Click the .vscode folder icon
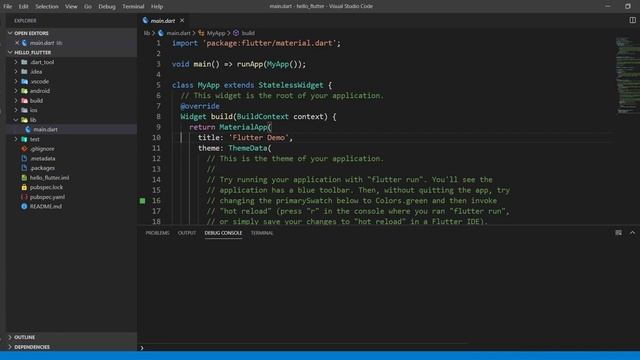The height and width of the screenshot is (360, 640). click(x=24, y=81)
